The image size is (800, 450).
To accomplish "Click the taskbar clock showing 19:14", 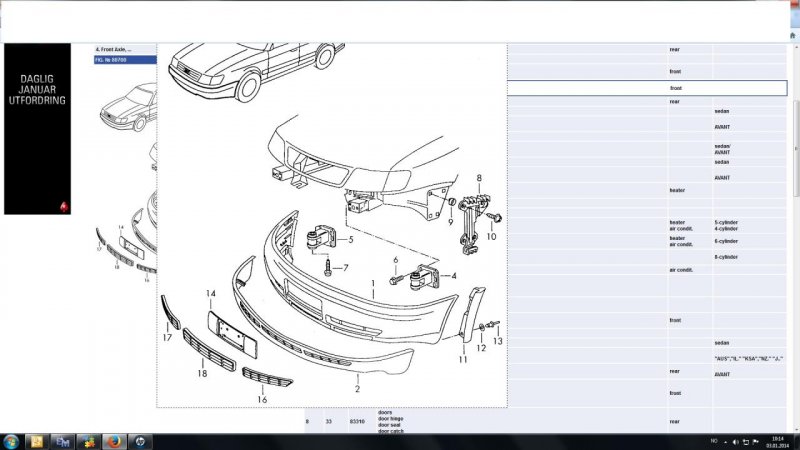I will click(x=778, y=441).
